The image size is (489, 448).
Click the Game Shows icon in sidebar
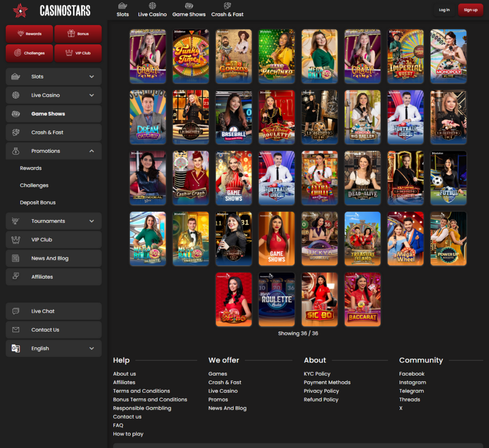click(16, 114)
